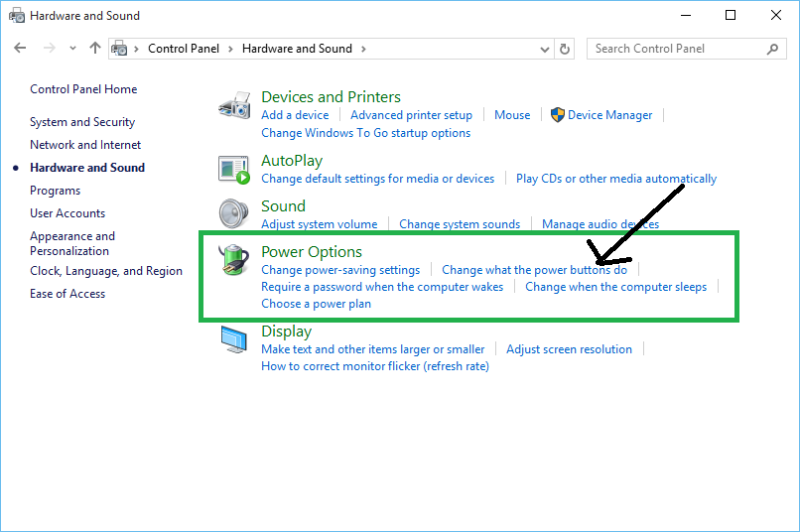This screenshot has height=532, width=800.
Task: Close the Hardware and Sound window
Action: 776,15
